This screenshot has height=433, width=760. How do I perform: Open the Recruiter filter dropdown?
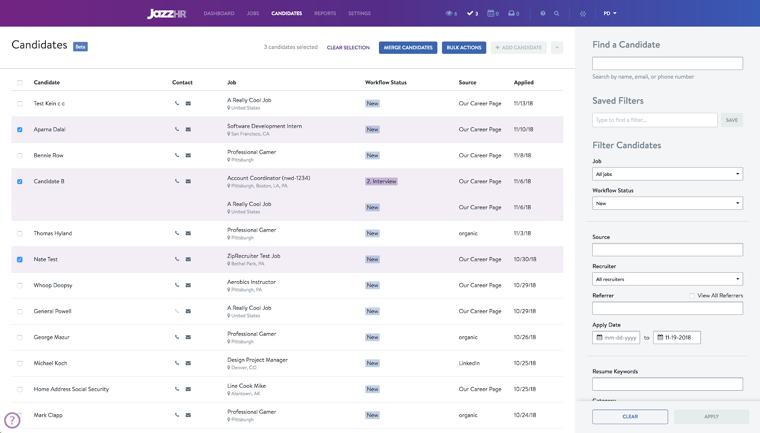667,279
